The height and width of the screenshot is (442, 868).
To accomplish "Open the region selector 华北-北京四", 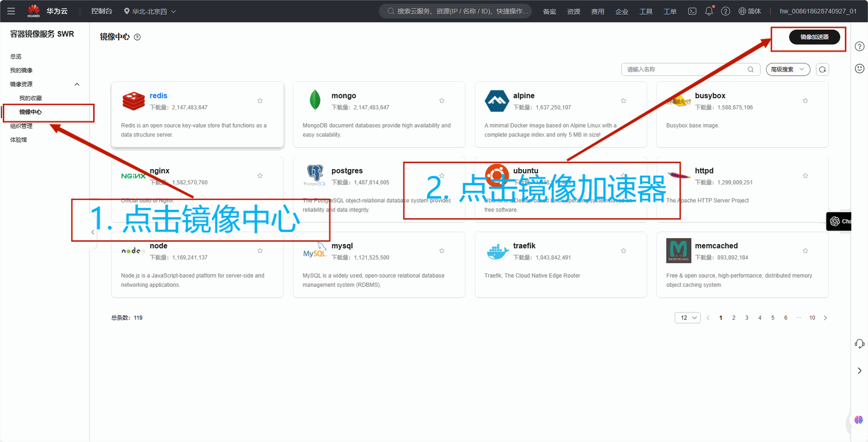I will pyautogui.click(x=150, y=11).
